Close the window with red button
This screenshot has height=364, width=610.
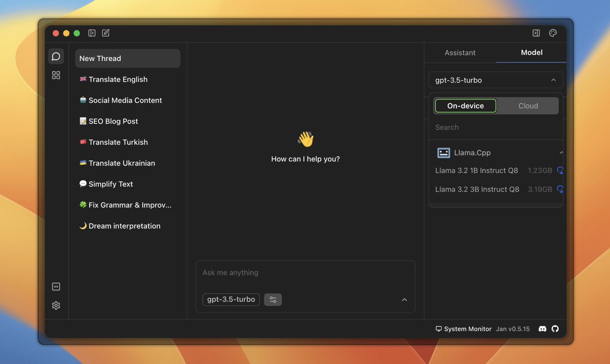56,34
